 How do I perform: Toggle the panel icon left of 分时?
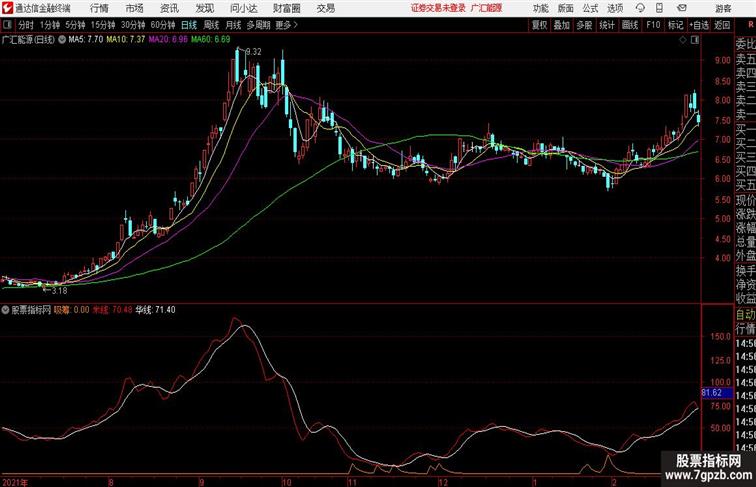click(7, 25)
